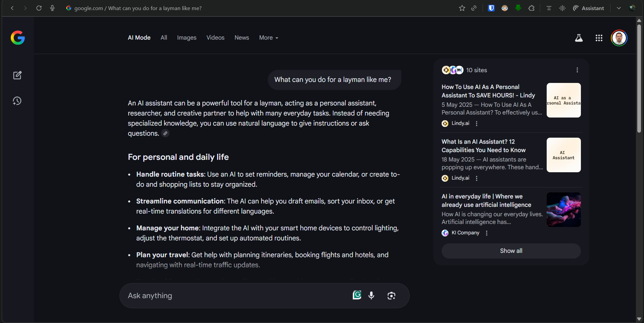Open options for the KI Company result
This screenshot has width=644, height=323.
point(487,233)
